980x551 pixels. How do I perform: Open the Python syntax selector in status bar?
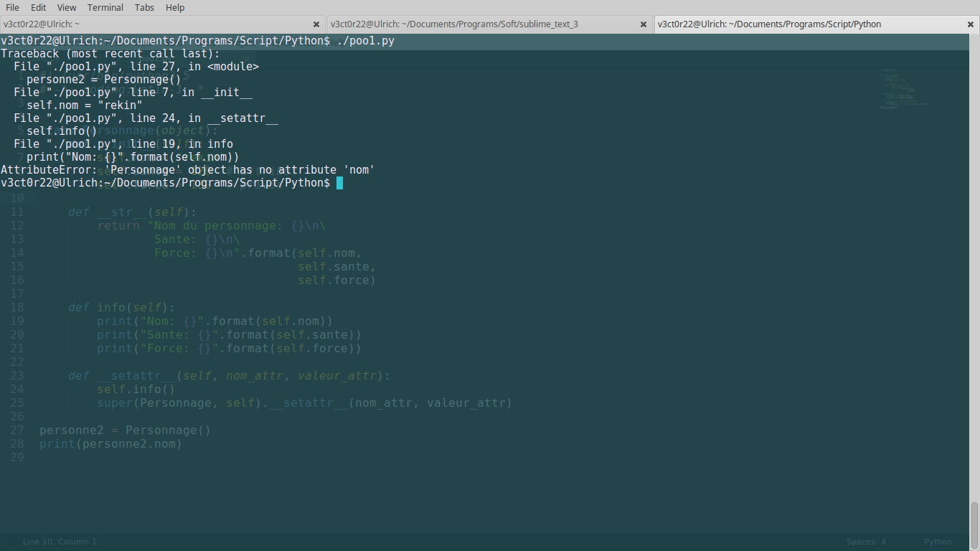[937, 542]
